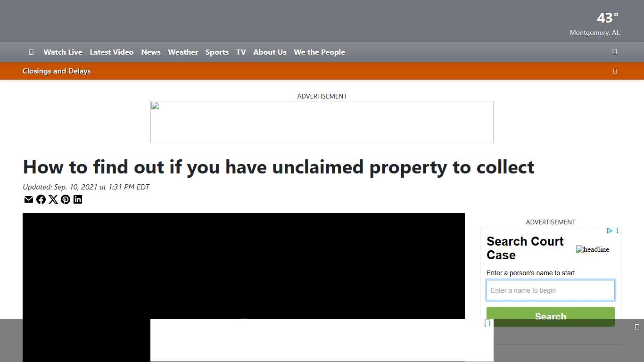Viewport: 644px width, 362px height.
Task: Click the AdChoices triangle on the sidebar ad
Action: pyautogui.click(x=610, y=230)
